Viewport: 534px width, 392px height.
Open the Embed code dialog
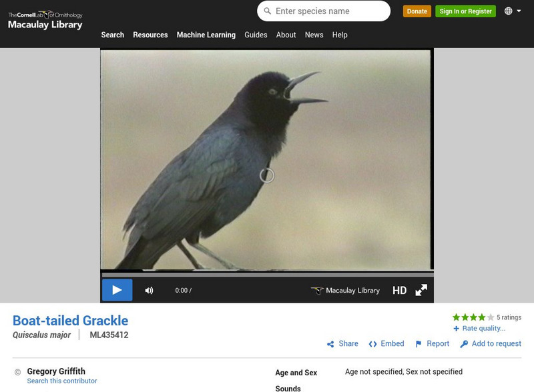(387, 344)
